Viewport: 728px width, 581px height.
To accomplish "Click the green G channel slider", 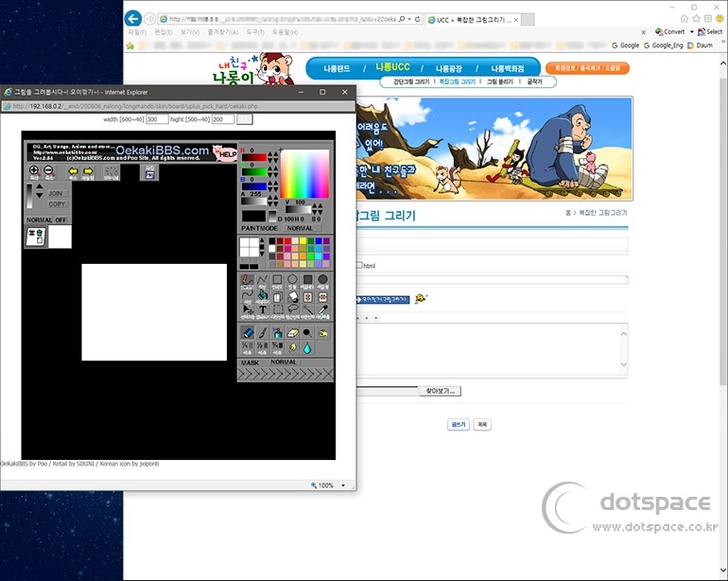I will click(253, 171).
